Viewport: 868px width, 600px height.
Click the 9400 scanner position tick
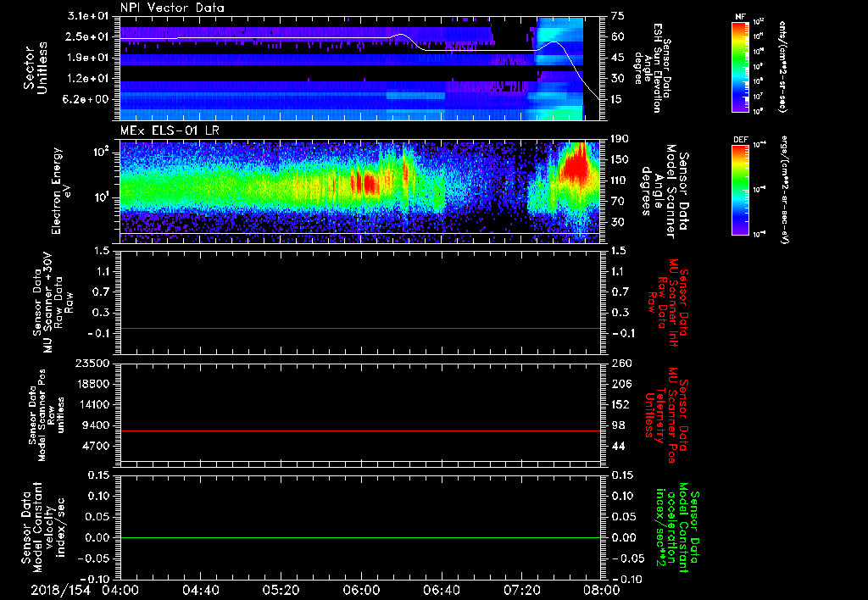click(97, 425)
